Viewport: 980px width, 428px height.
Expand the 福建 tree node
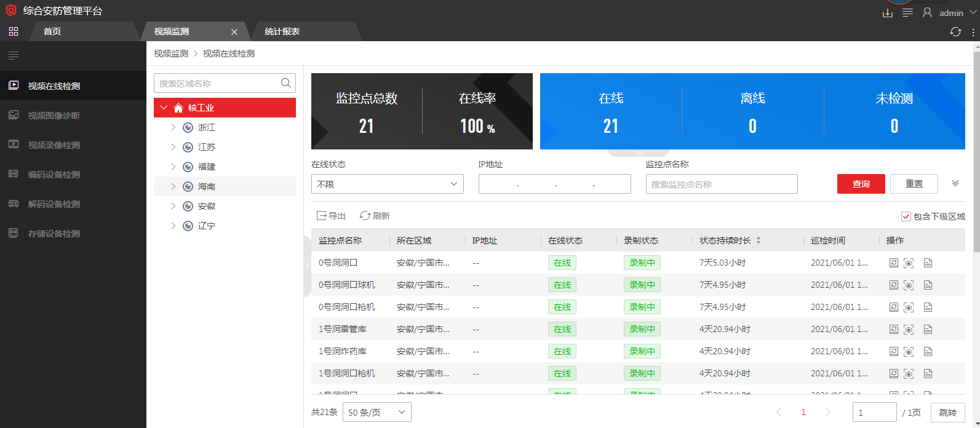tap(173, 167)
